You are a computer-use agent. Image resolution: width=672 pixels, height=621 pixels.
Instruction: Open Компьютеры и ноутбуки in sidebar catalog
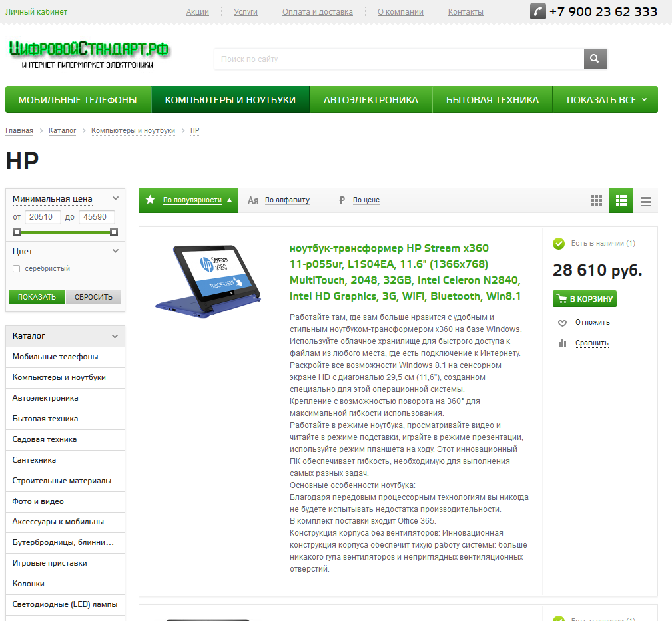click(65, 377)
